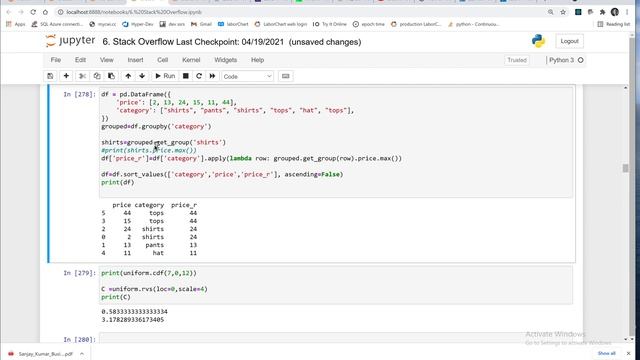Viewport: 640px width, 360px height.
Task: Click the Trusted notebook indicator
Action: 517,60
